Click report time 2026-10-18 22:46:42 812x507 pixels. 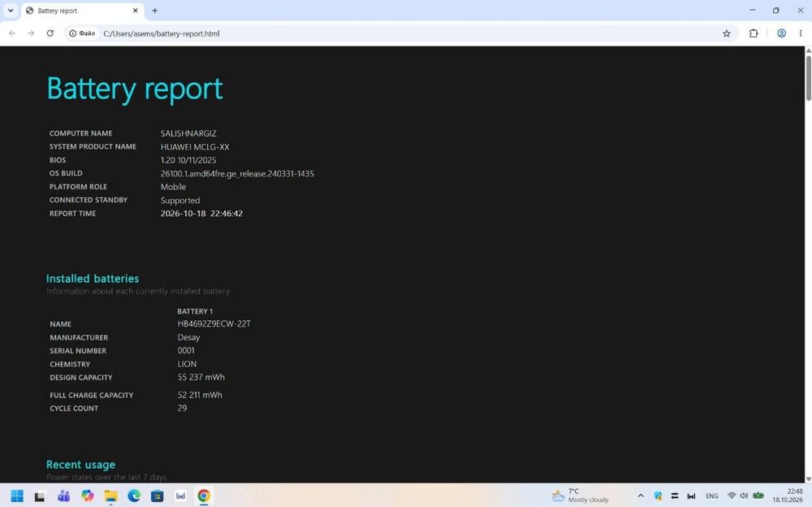201,214
